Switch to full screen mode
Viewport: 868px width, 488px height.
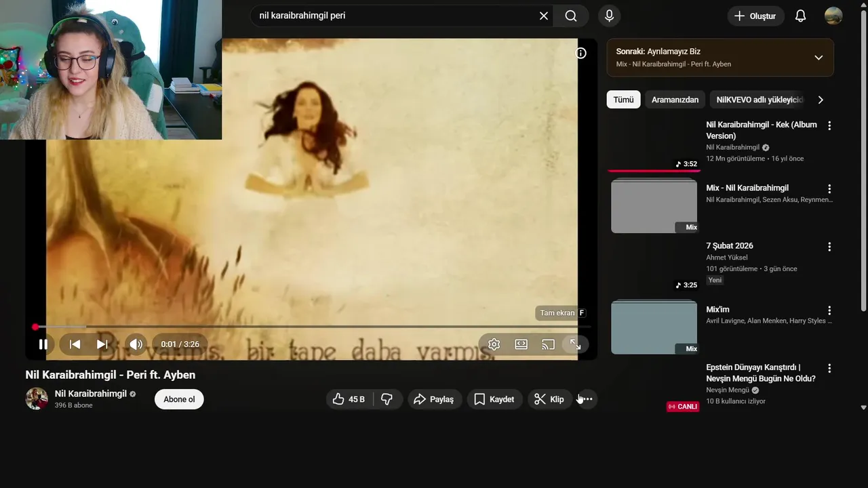point(575,344)
